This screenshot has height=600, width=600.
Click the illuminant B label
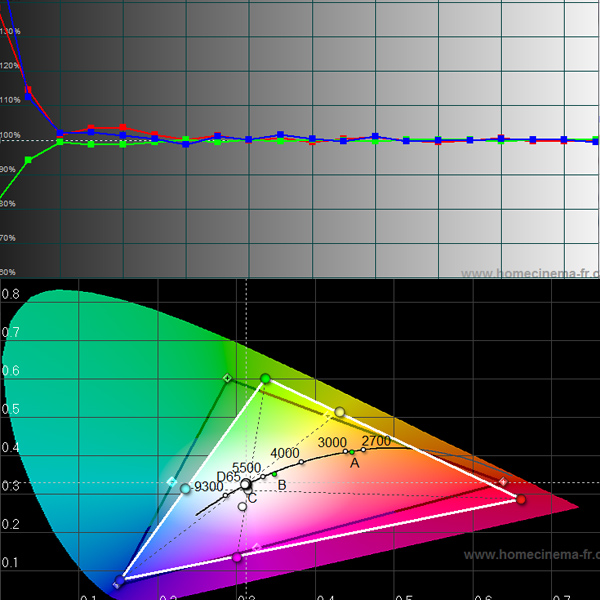(282, 485)
